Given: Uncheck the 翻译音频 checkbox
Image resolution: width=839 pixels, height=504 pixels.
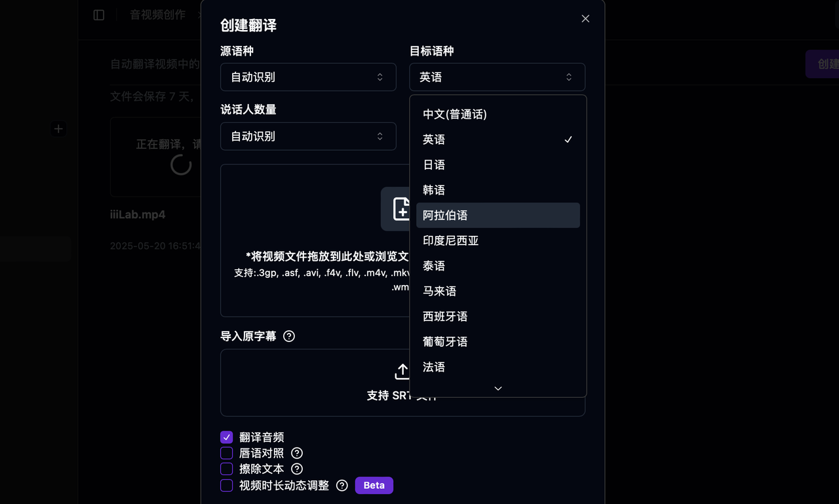Looking at the screenshot, I should click(226, 437).
